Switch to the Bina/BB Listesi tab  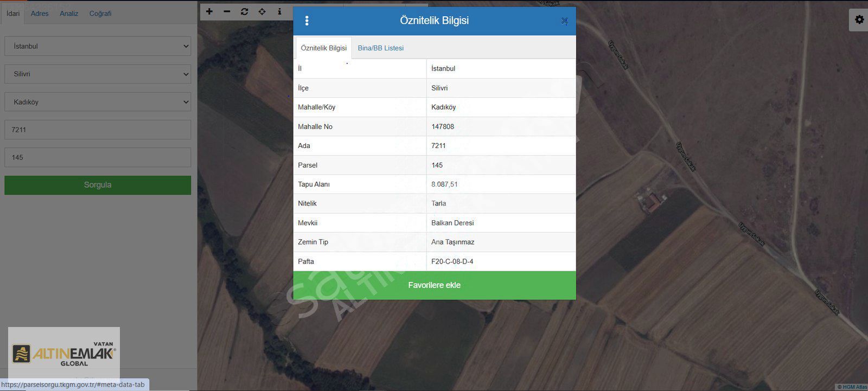pos(380,48)
